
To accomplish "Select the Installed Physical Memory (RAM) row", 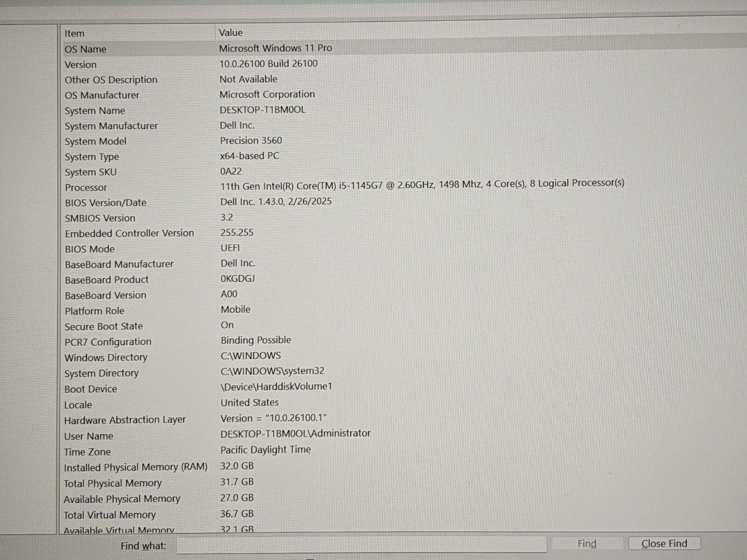I will tap(135, 468).
